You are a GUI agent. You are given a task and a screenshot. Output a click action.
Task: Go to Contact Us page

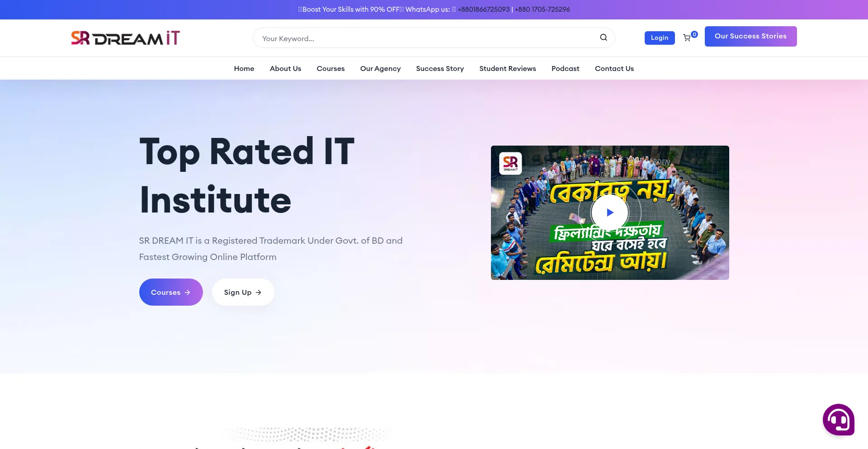point(614,69)
